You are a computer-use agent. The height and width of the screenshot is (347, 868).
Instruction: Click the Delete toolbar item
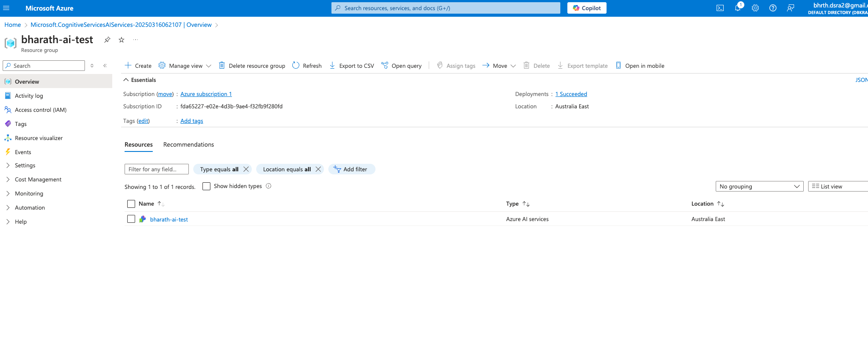pyautogui.click(x=537, y=66)
